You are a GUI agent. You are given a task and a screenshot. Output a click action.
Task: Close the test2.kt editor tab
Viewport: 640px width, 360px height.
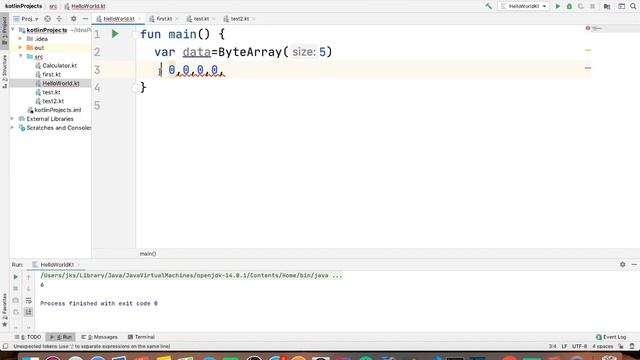(x=253, y=19)
